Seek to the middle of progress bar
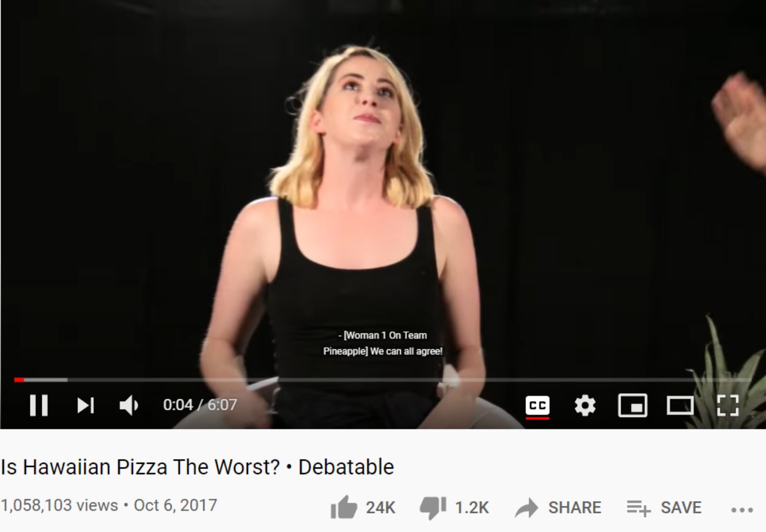 [x=383, y=380]
